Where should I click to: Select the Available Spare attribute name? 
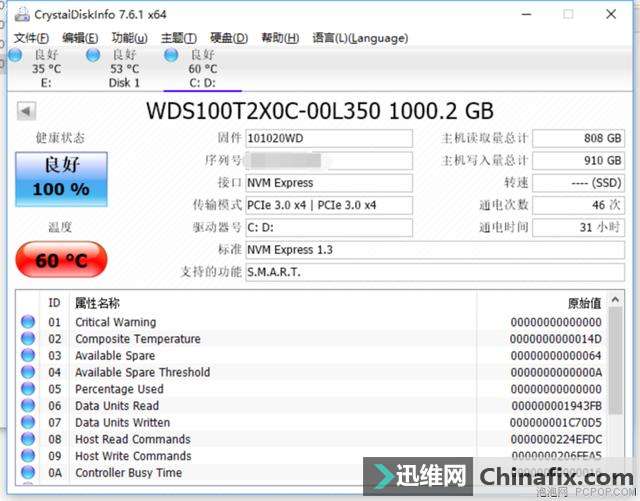tap(115, 356)
